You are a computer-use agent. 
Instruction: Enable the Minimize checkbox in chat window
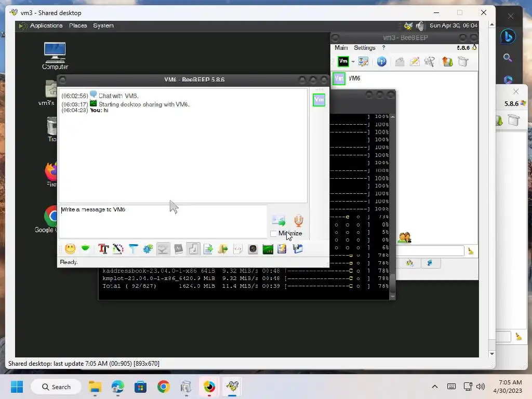273,233
